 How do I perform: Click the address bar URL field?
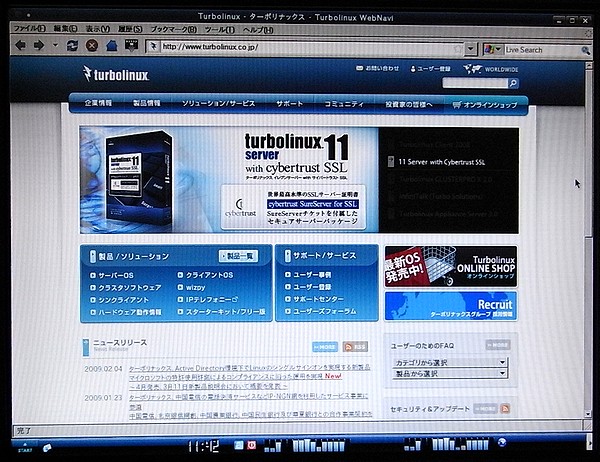(306, 47)
